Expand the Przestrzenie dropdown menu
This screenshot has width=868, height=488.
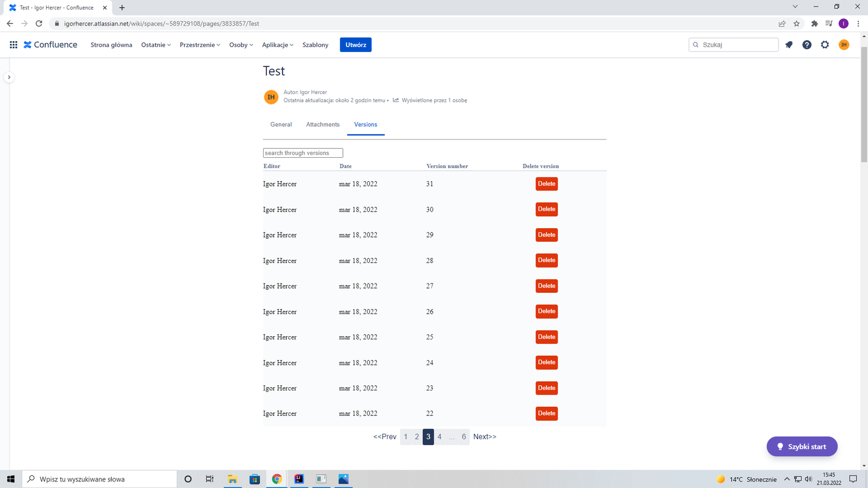point(200,45)
